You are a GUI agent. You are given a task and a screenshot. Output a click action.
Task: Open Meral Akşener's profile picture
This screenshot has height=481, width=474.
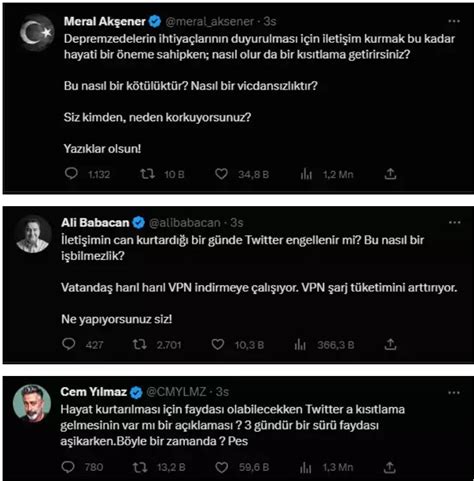[36, 33]
